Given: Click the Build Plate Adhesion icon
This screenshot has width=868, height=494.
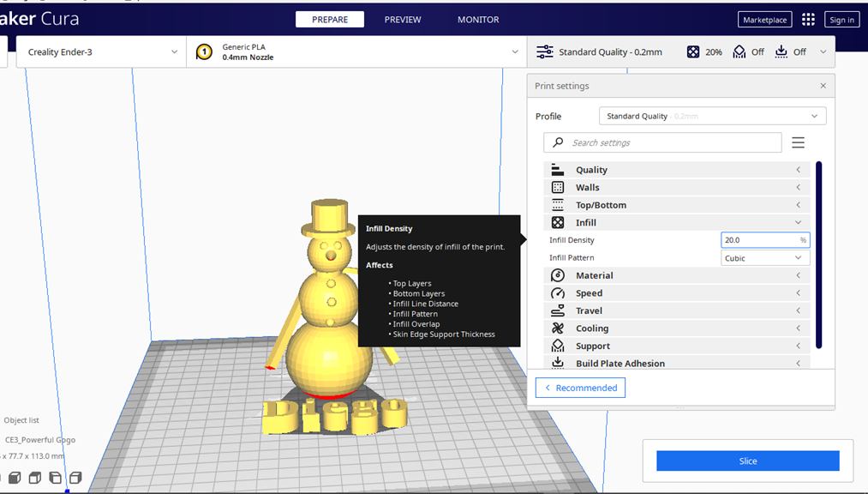Looking at the screenshot, I should click(x=558, y=363).
